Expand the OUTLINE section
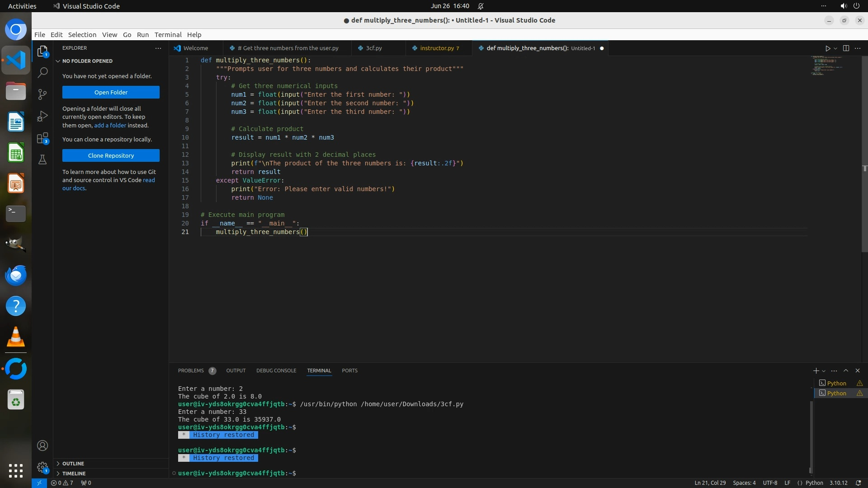 click(x=73, y=464)
